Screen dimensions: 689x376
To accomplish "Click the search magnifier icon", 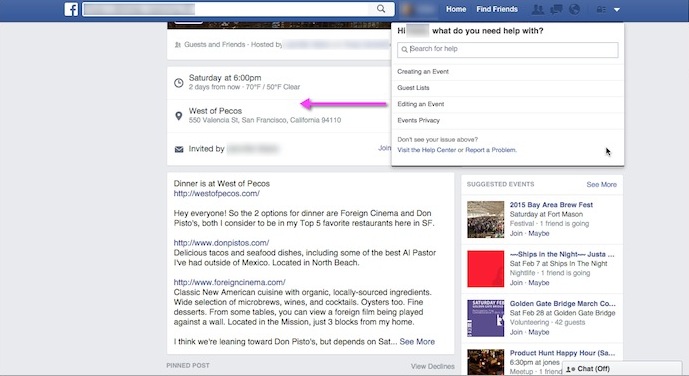I will pos(381,9).
